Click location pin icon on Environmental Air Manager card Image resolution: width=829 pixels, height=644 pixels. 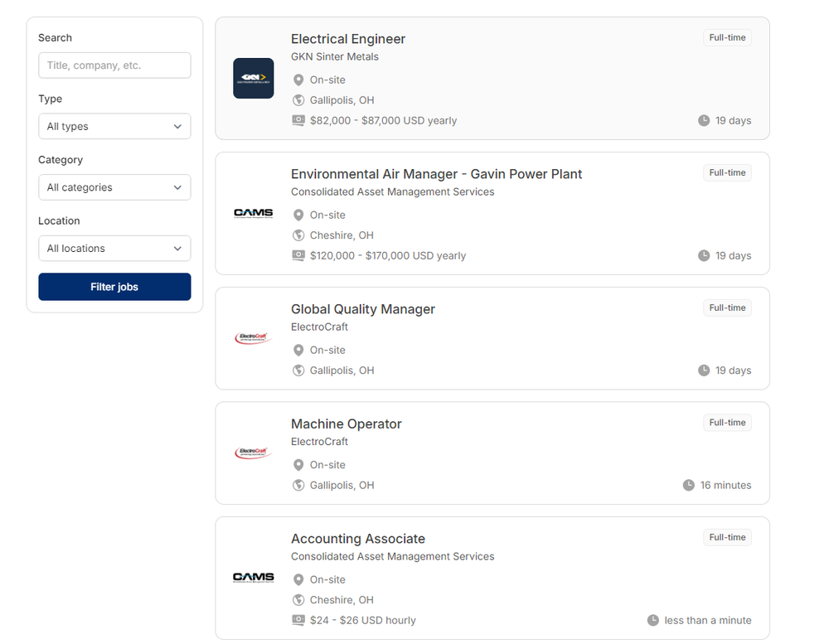click(298, 215)
